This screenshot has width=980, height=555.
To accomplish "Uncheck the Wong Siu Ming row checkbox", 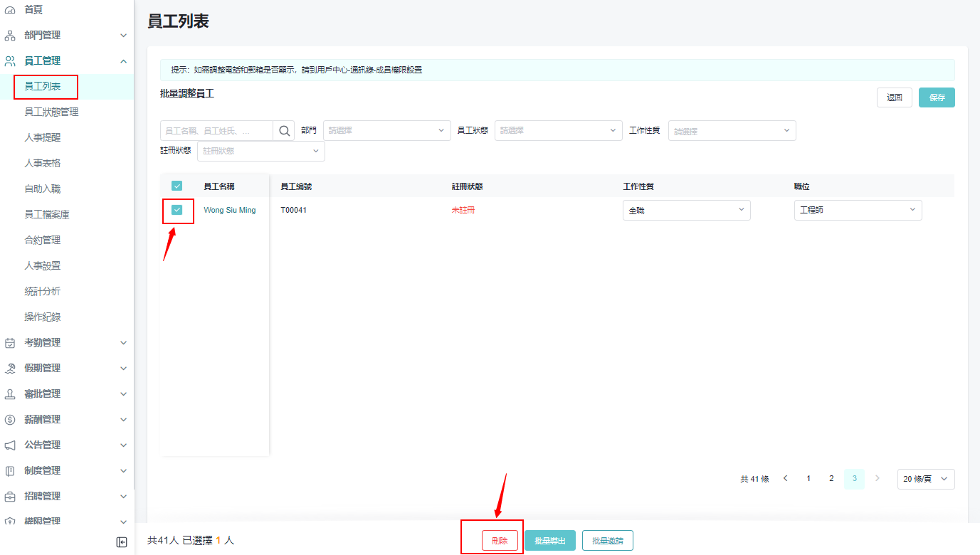I will (177, 210).
